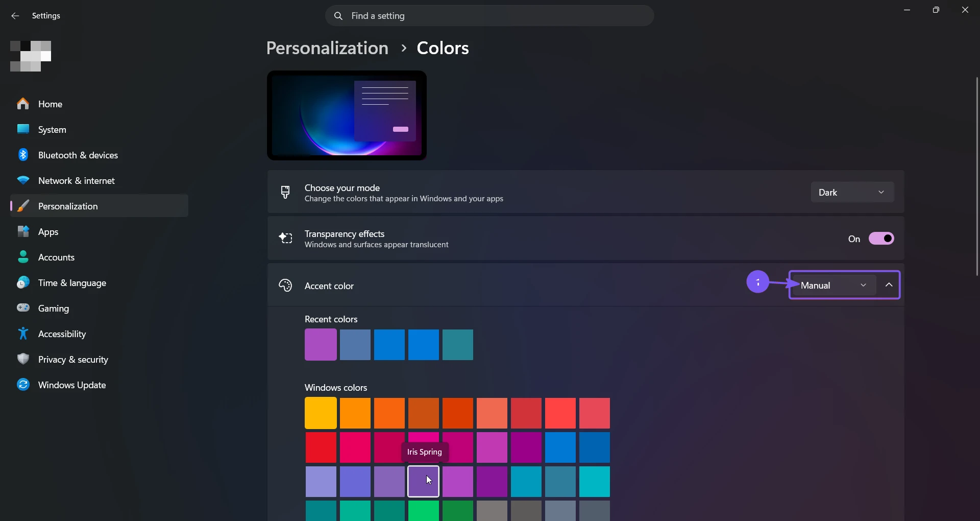
Task: Pick the hovered Iris Spring swatch
Action: (423, 481)
